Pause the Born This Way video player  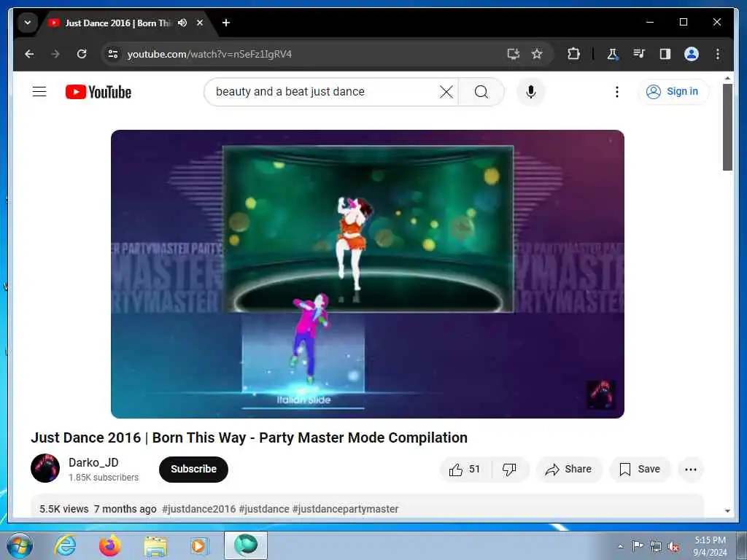tap(368, 274)
